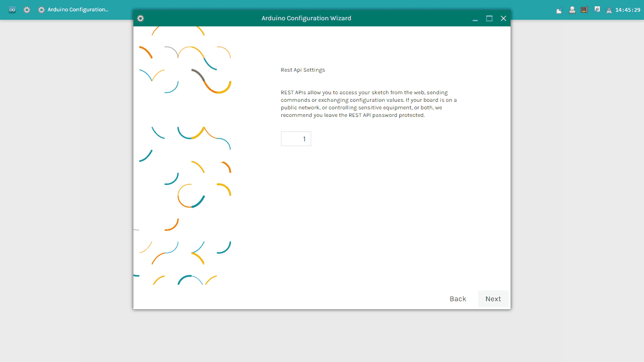Click the wireless antenna tray icon
The width and height of the screenshot is (644, 362).
(x=609, y=10)
